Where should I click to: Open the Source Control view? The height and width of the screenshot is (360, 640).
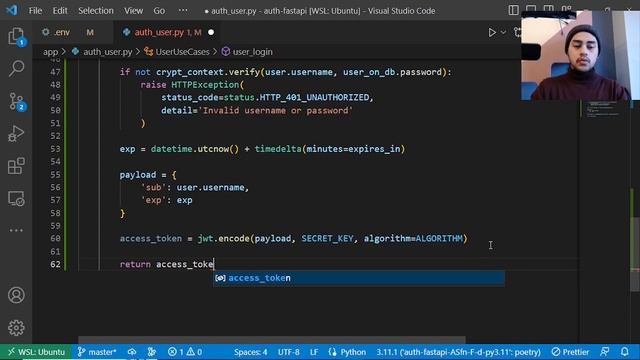[x=16, y=101]
